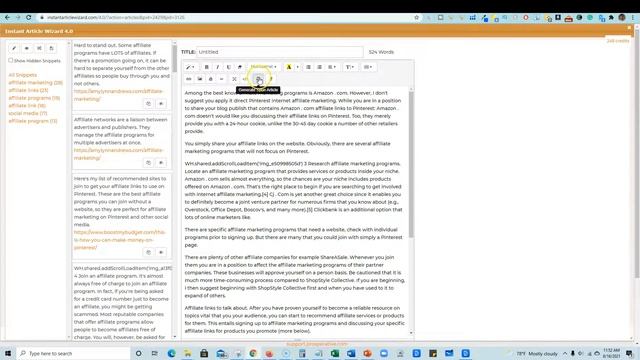Copy the 'Affiliate networks' snippet
This screenshot has width=640, height=360.
coord(149,163)
